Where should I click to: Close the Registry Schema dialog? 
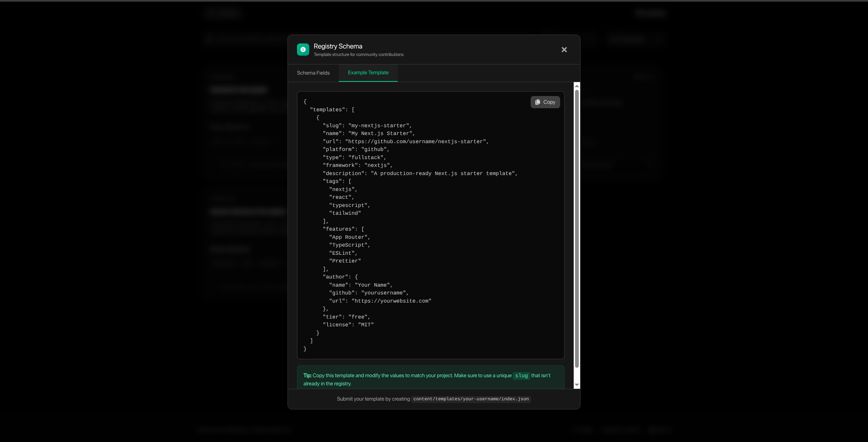tap(564, 50)
